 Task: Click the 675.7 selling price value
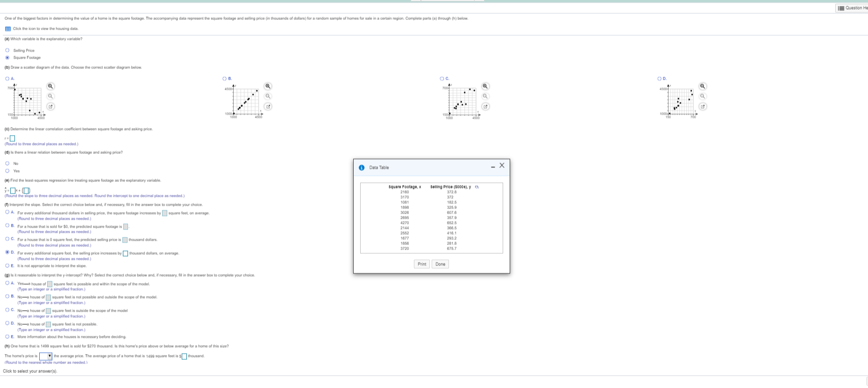tap(452, 249)
